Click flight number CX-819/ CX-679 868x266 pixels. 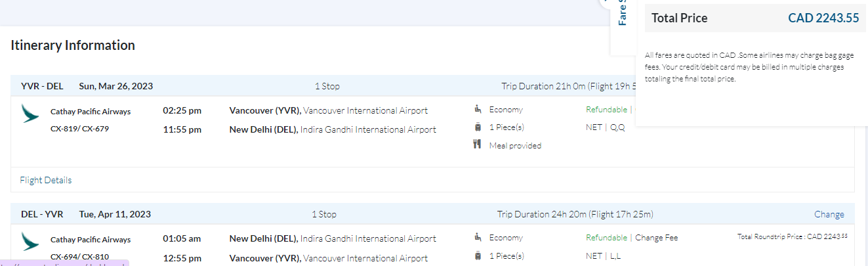click(x=79, y=129)
